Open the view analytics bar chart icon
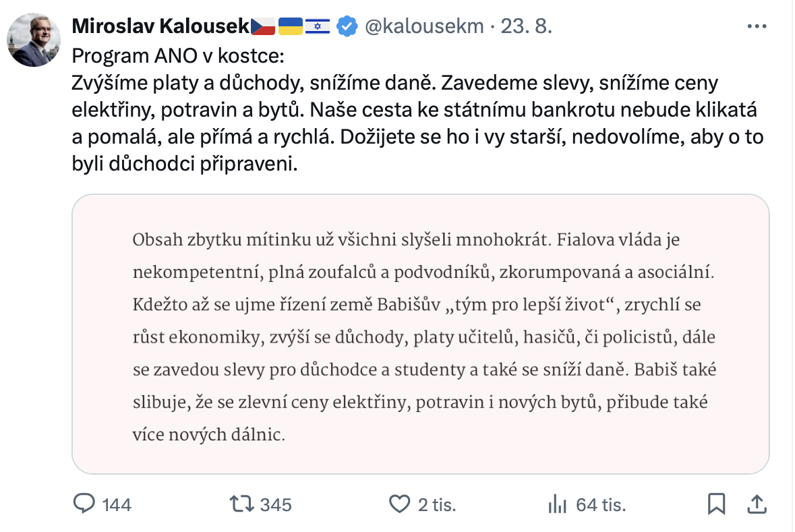The height and width of the screenshot is (532, 795). click(x=557, y=504)
